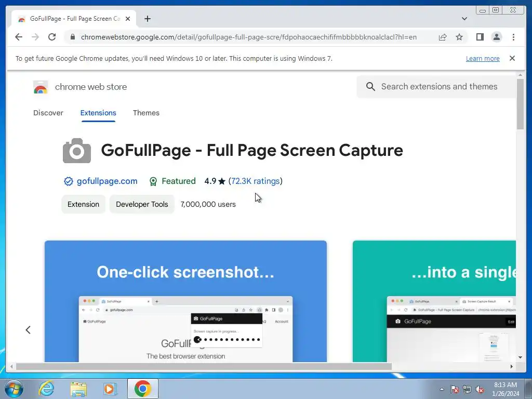Click the page scroll down arrow
The image size is (532, 399).
520,357
